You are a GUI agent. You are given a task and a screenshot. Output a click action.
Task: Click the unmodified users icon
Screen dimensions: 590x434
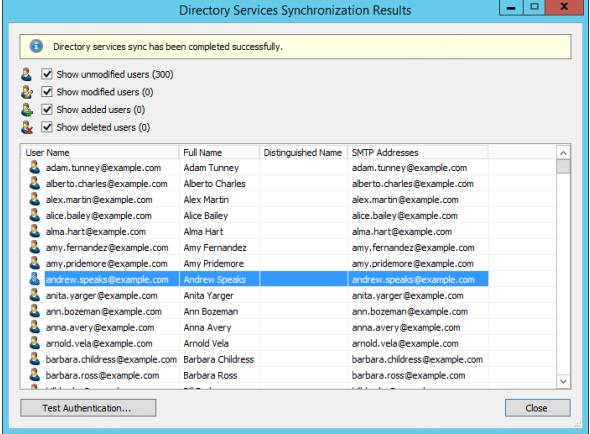coord(26,74)
